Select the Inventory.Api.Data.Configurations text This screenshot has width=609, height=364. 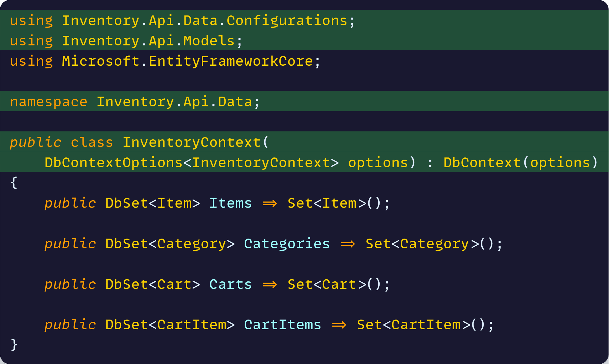tap(205, 21)
